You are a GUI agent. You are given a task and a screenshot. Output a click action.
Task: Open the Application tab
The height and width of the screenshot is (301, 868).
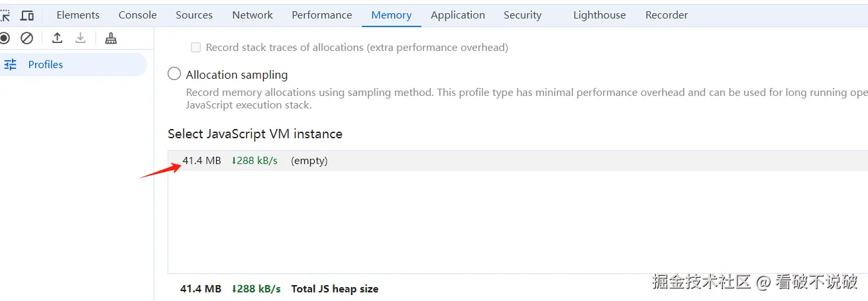click(x=458, y=15)
